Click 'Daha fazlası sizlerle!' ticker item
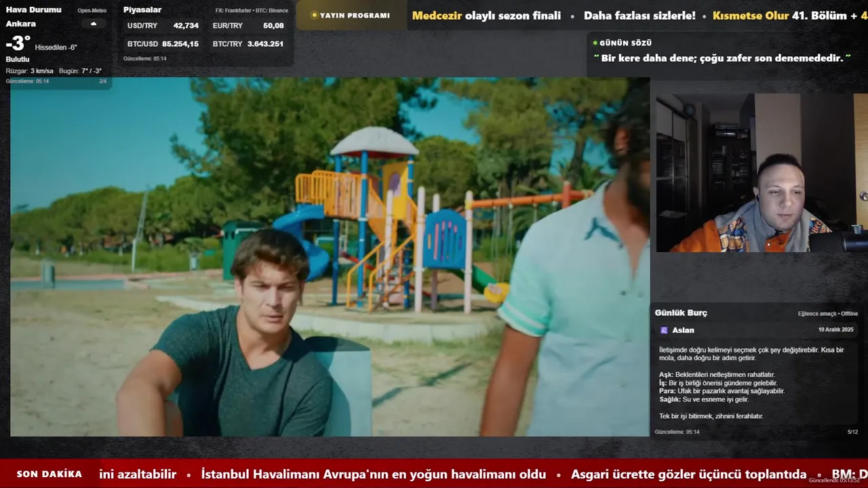The width and height of the screenshot is (868, 488). (639, 16)
